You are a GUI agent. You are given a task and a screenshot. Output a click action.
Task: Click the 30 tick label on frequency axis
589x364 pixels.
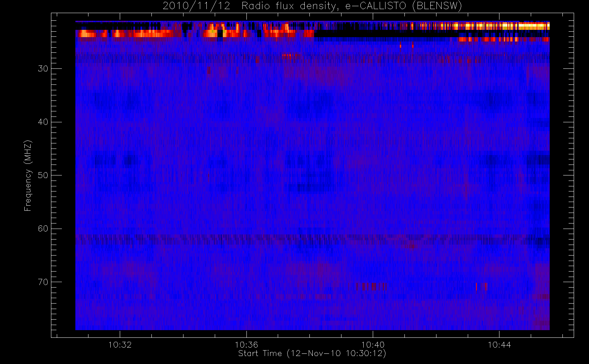(x=43, y=68)
